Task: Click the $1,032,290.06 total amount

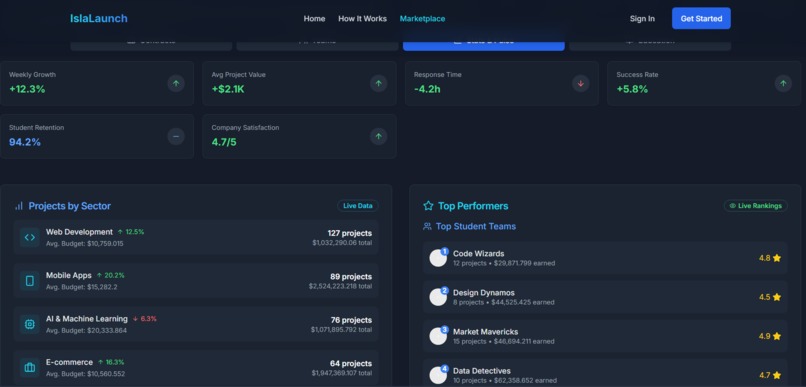Action: pos(342,243)
